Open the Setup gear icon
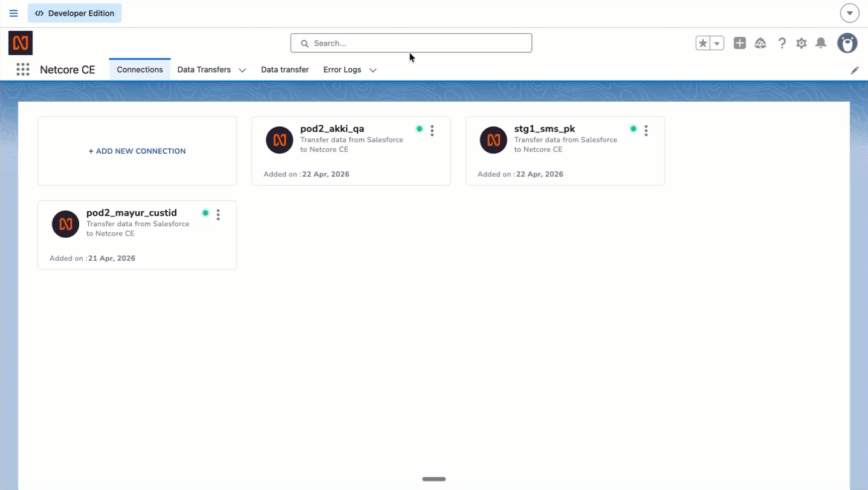868x490 pixels. tap(802, 43)
